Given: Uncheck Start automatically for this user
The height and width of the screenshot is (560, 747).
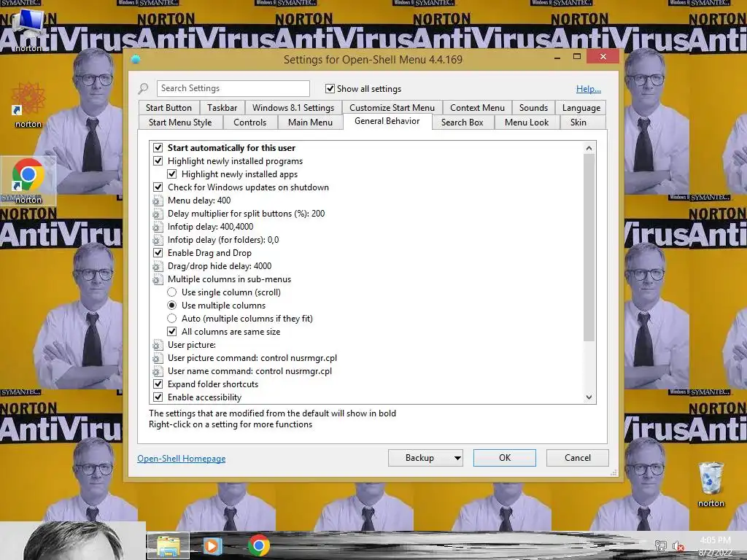Looking at the screenshot, I should [158, 148].
